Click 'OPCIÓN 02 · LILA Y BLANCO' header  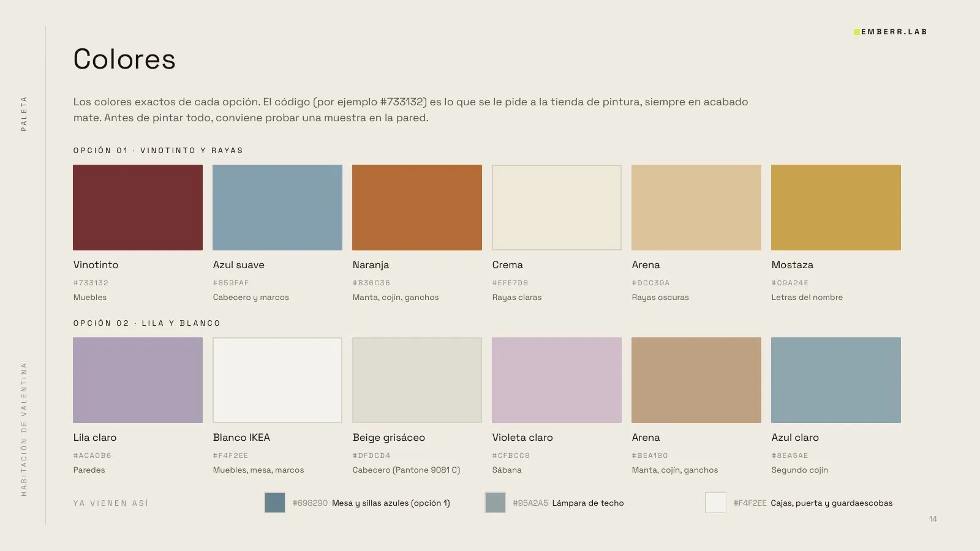click(147, 323)
